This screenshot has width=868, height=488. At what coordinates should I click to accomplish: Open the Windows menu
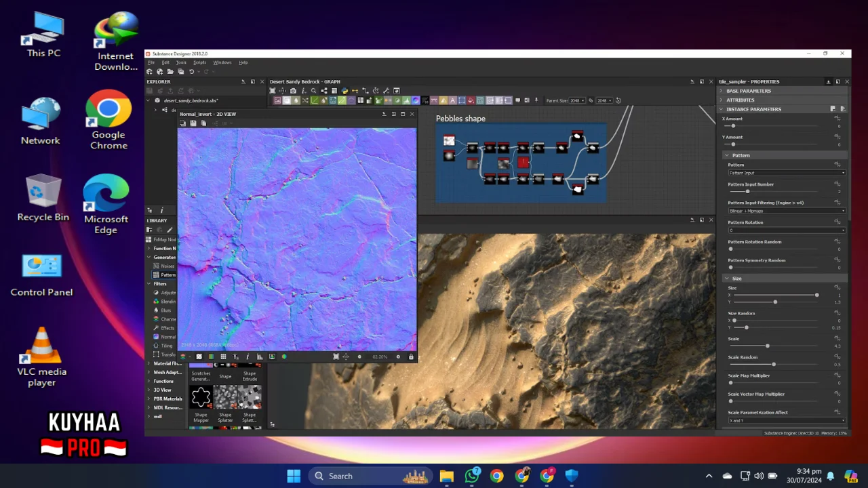coord(222,62)
